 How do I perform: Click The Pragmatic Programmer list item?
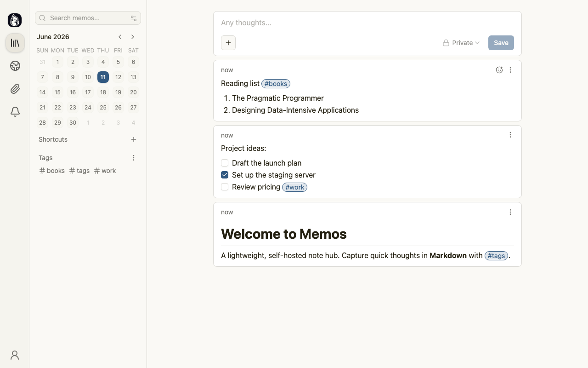(278, 98)
